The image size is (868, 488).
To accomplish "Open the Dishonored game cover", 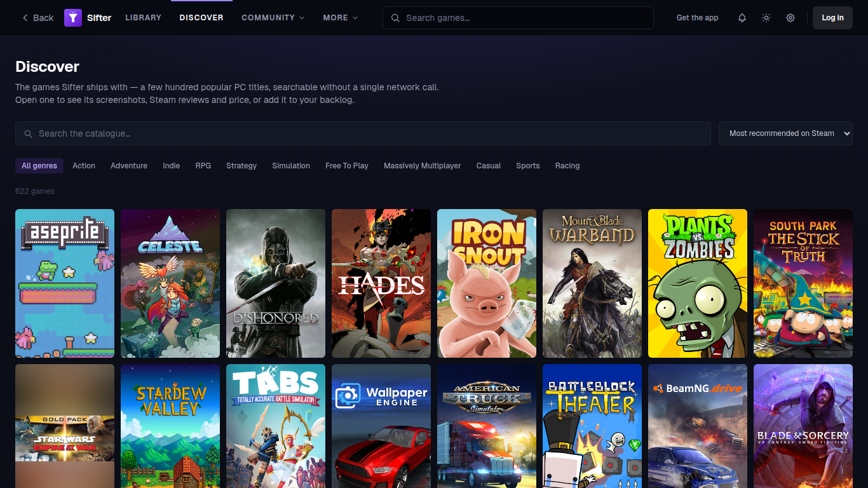I will [x=276, y=283].
